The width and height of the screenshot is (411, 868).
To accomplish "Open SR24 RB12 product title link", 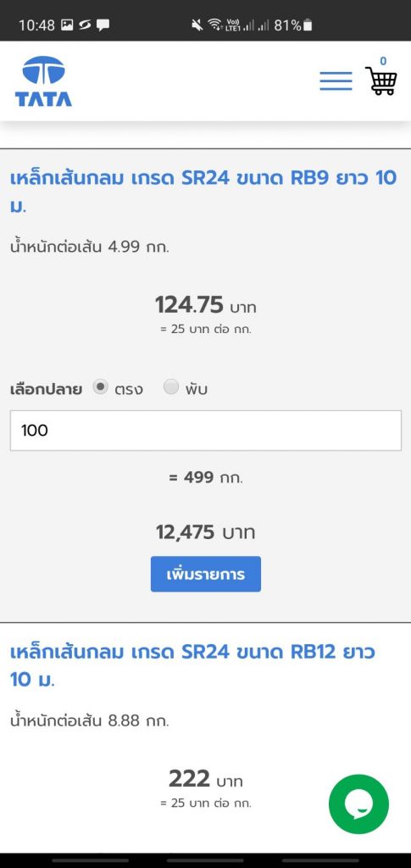I will (192, 665).
